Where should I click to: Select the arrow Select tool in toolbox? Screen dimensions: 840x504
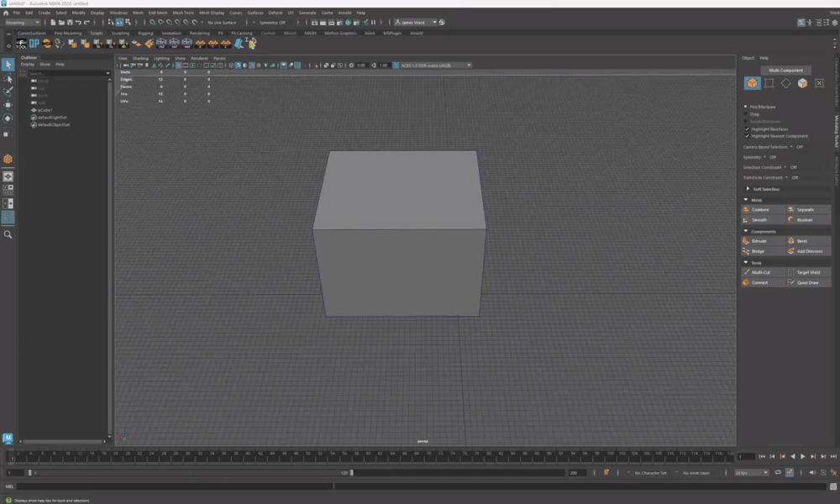pyautogui.click(x=8, y=65)
